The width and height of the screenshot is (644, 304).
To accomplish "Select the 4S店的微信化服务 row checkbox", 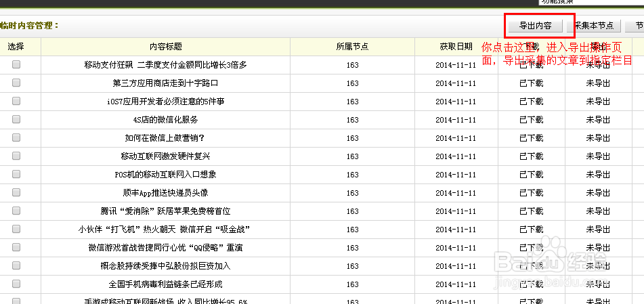I will click(16, 119).
